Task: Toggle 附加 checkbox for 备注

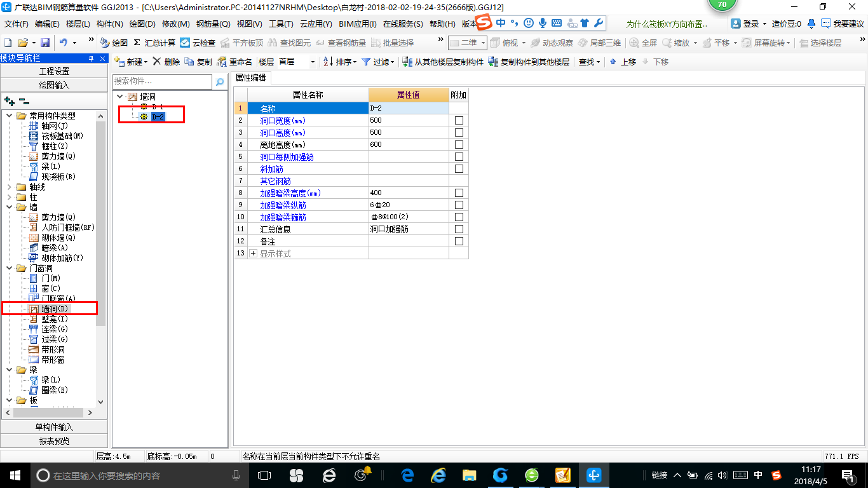Action: [459, 241]
